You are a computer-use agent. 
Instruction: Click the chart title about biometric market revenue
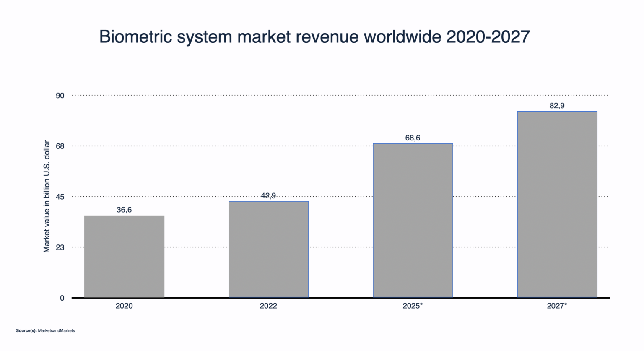coord(314,37)
